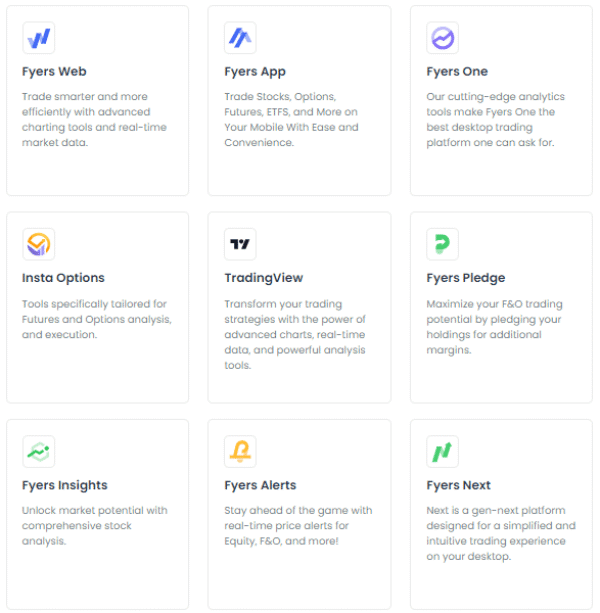Click the Fyers Pledge green icon
This screenshot has height=613, width=600.
(x=443, y=244)
